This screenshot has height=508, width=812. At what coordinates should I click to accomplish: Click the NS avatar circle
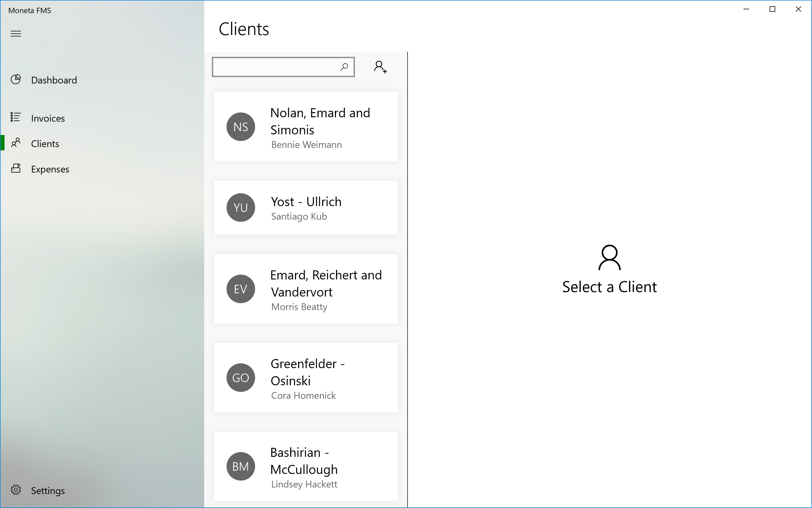tap(240, 127)
